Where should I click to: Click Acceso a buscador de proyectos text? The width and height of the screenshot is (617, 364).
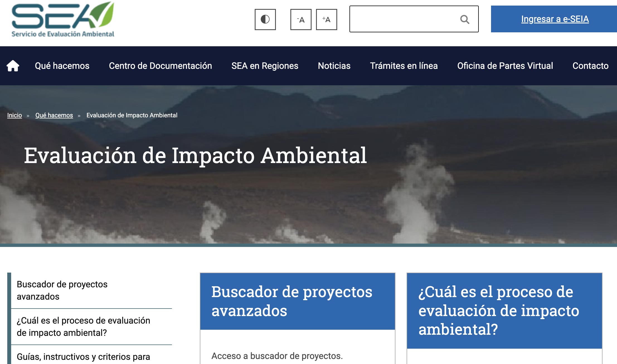coord(277,356)
